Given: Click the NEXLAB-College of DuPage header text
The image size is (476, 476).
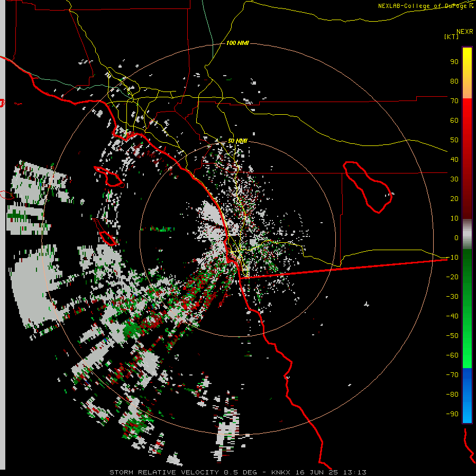Looking at the screenshot, I should (426, 6).
